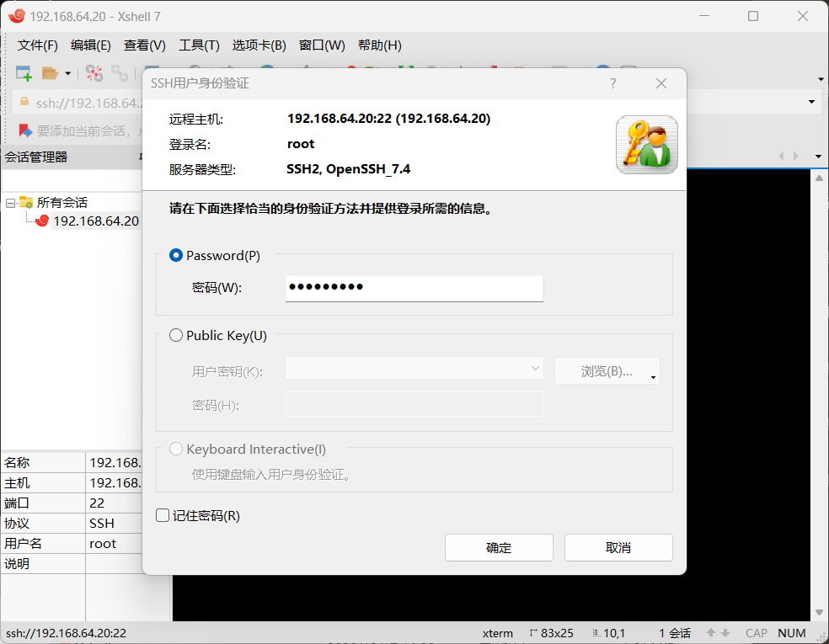Viewport: 829px width, 644px height.
Task: Click the scroll down arrow status icon
Action: (725, 632)
